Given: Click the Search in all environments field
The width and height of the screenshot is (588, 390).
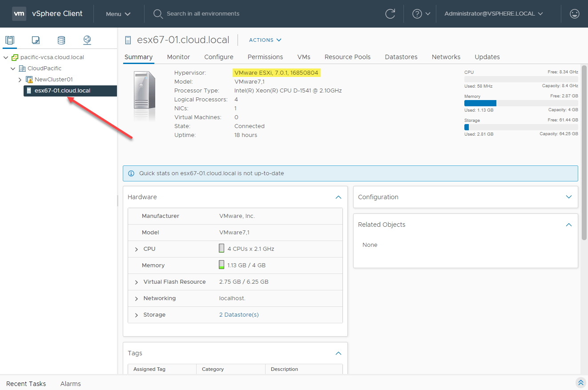Looking at the screenshot, I should coord(203,14).
